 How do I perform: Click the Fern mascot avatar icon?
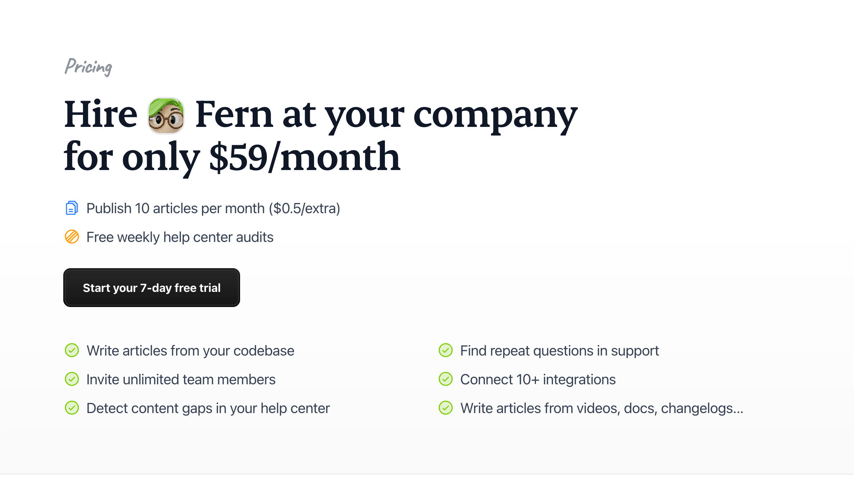166,116
